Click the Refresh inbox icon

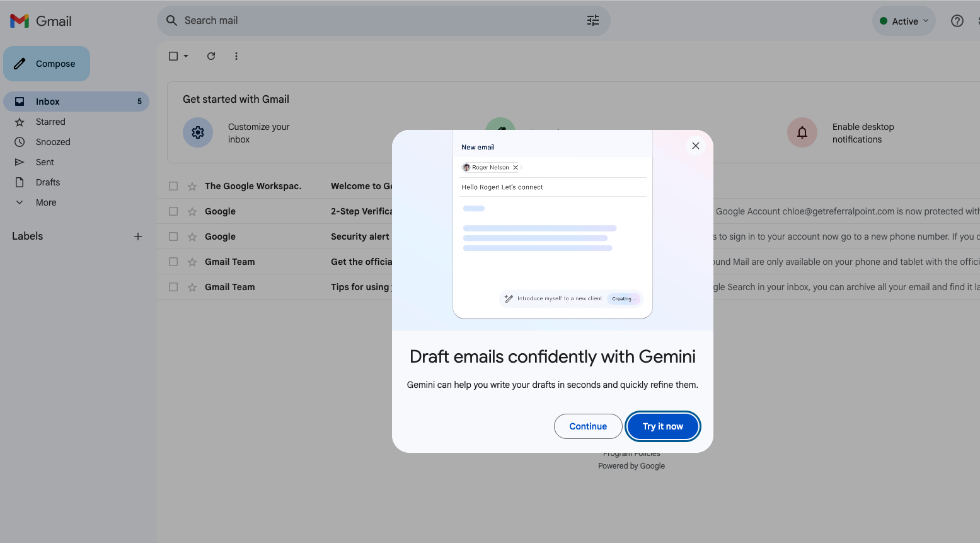tap(211, 56)
